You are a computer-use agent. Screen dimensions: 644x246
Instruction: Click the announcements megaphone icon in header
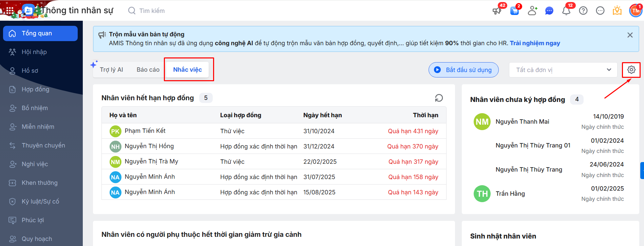pos(497,11)
